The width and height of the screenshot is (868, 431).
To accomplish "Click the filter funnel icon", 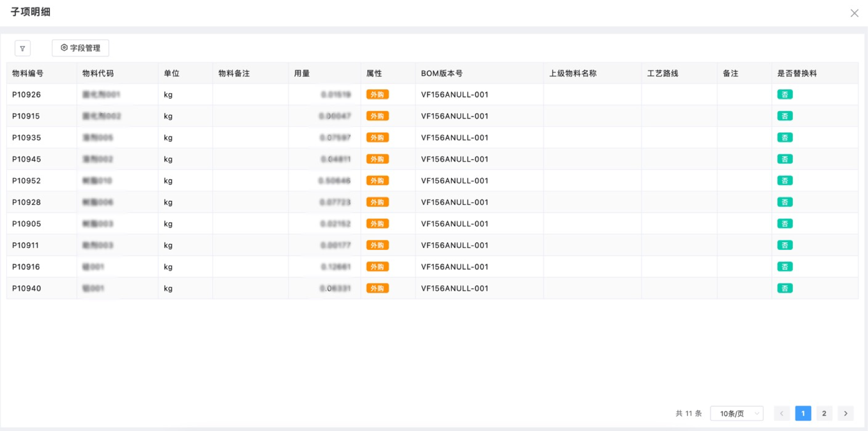I will tap(22, 49).
